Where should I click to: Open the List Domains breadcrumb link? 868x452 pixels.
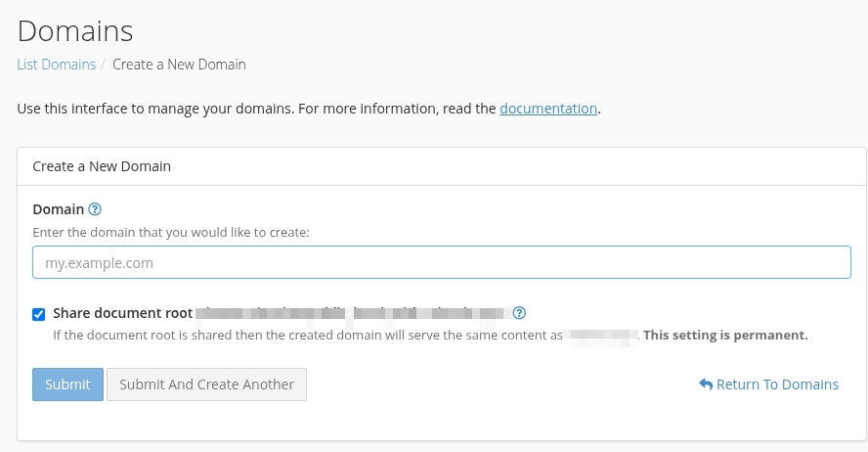tap(56, 65)
